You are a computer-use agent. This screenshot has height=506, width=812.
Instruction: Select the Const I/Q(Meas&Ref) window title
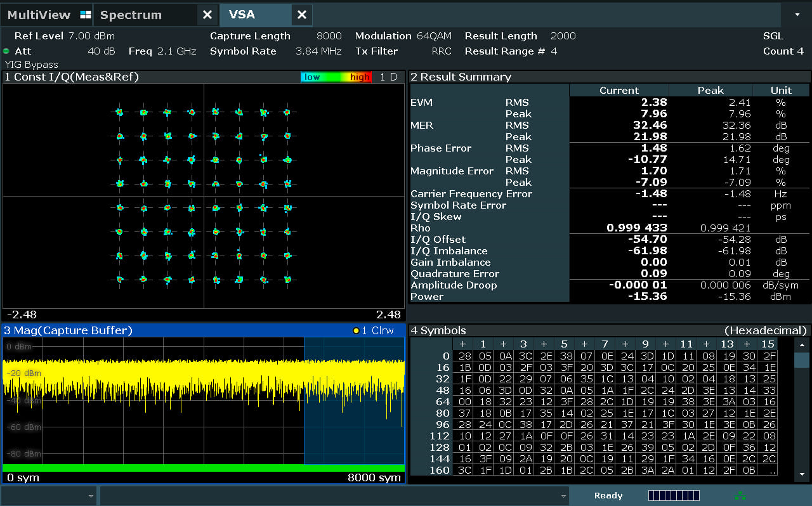(72, 77)
